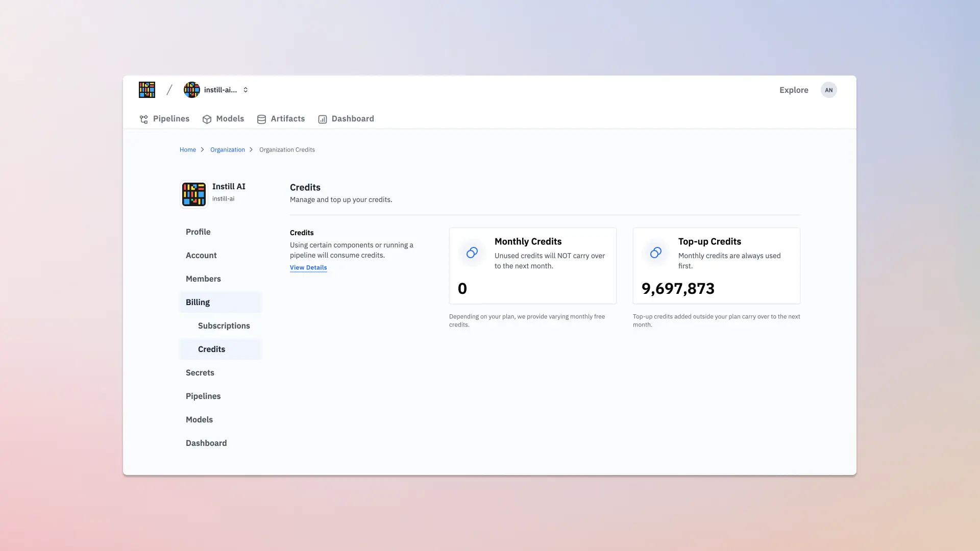
Task: Open the Dashboard tab in the top navigation
Action: [x=346, y=119]
